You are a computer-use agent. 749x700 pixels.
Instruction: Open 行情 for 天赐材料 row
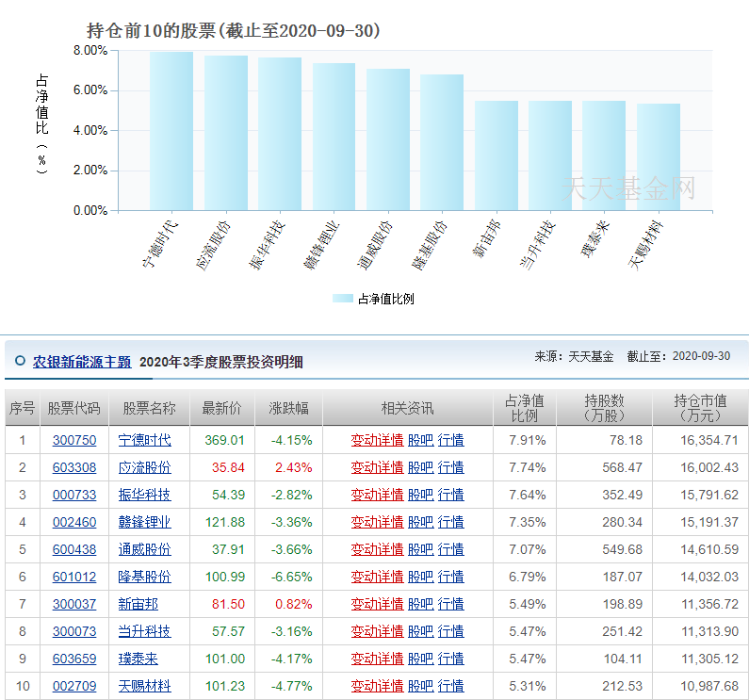click(451, 686)
